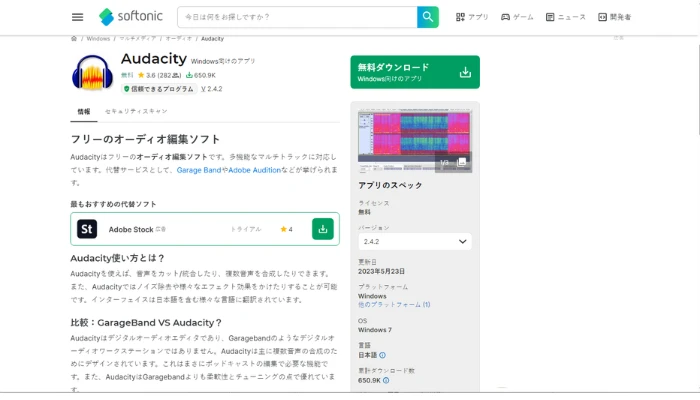The image size is (700, 400).
Task: Click the Windows 7 OS value
Action: point(375,330)
